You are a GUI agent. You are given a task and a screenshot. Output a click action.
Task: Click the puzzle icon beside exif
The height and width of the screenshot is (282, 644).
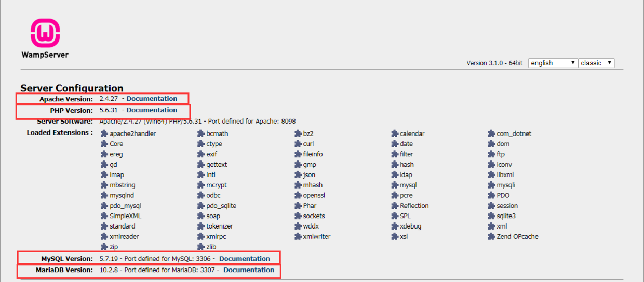[201, 154]
